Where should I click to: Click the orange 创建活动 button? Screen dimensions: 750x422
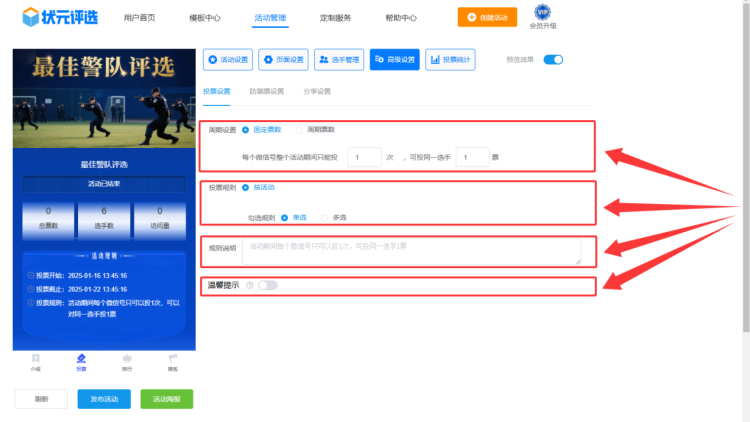(x=480, y=17)
